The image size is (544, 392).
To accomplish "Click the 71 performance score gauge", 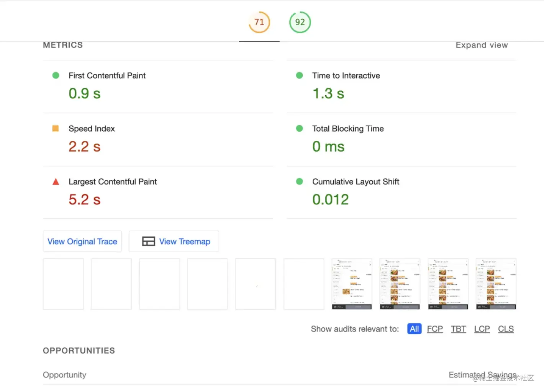I will (x=259, y=22).
